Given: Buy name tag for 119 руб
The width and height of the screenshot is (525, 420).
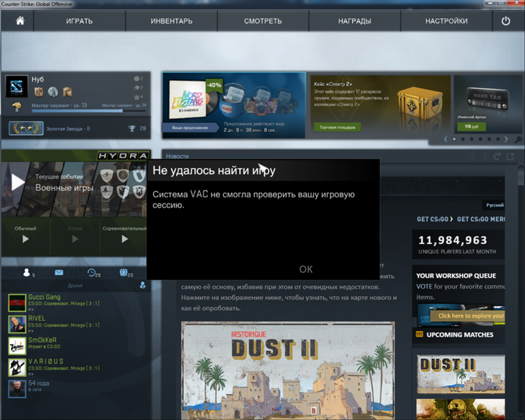Looking at the screenshot, I should (x=471, y=127).
